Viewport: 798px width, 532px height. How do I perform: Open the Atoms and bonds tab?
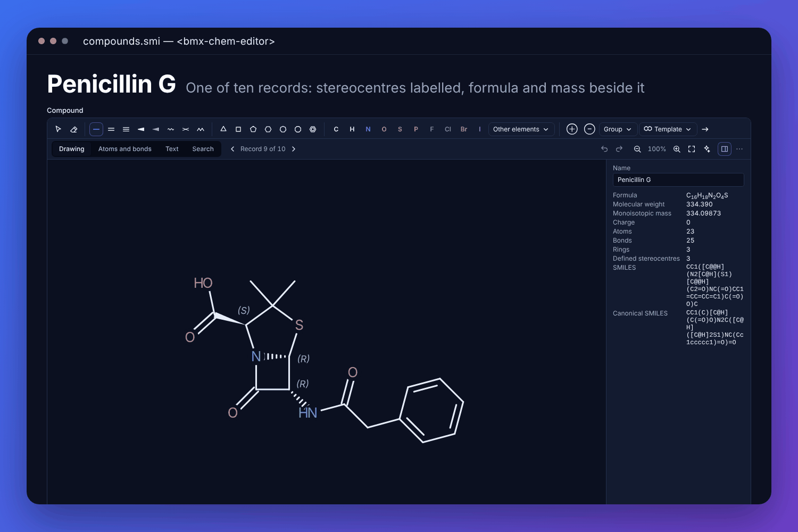click(125, 149)
